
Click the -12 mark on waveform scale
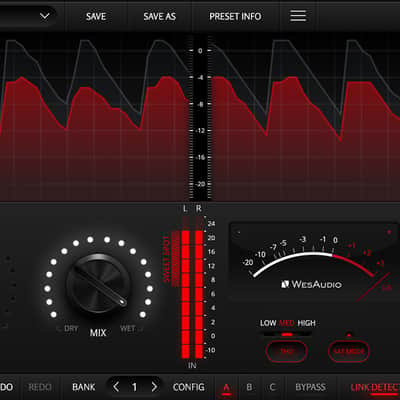(199, 131)
